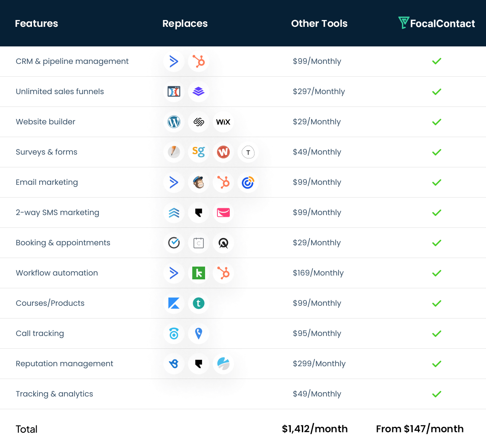Select the Squarespace icon
Image resolution: width=486 pixels, height=448 pixels.
[199, 122]
